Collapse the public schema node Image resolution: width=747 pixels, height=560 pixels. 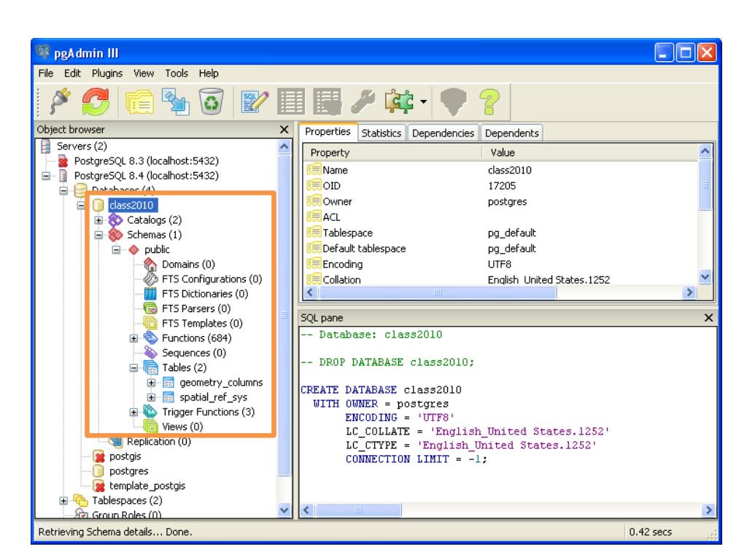(116, 250)
